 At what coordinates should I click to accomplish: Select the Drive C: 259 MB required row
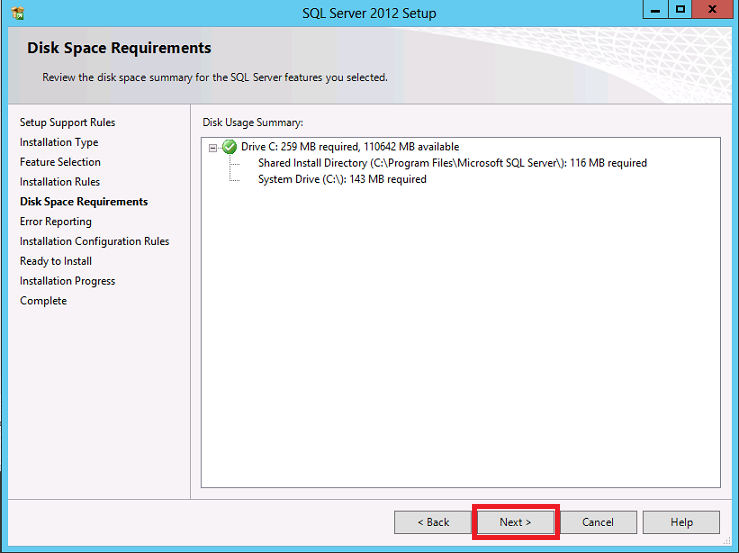click(x=350, y=147)
